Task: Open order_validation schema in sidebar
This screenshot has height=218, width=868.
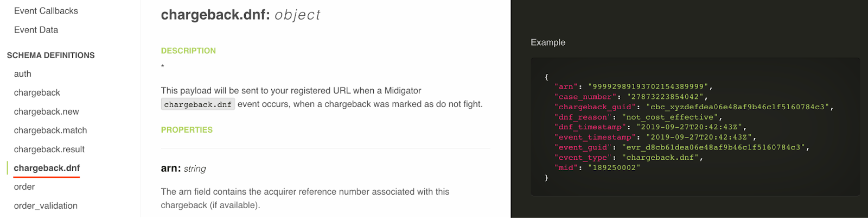Action: [46, 205]
